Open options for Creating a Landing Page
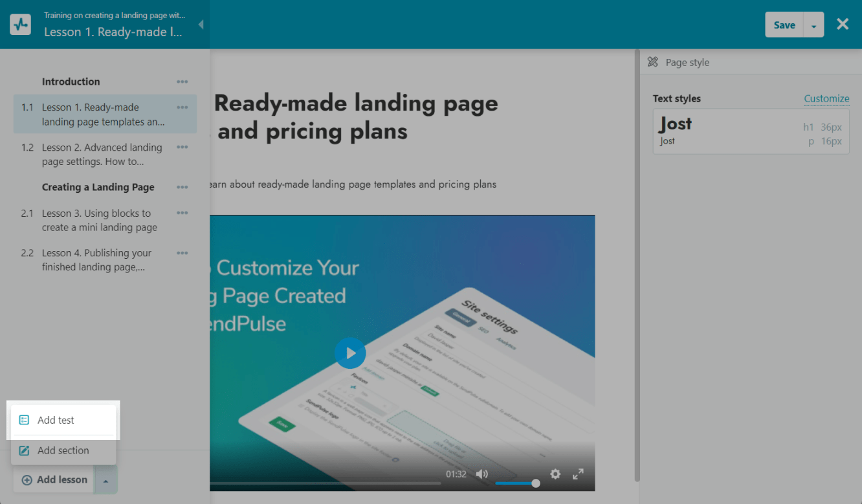This screenshot has width=862, height=504. (182, 187)
